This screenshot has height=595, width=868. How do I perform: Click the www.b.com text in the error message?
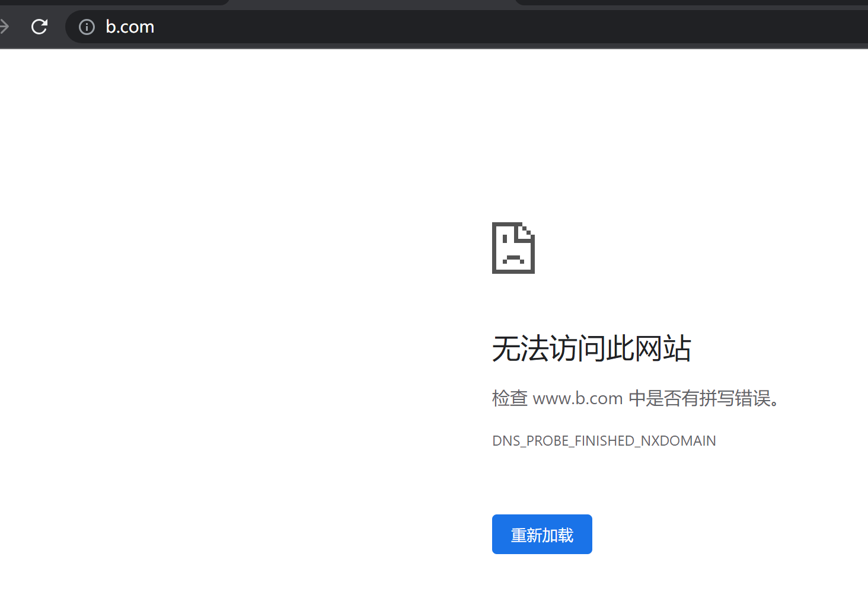[x=577, y=398]
